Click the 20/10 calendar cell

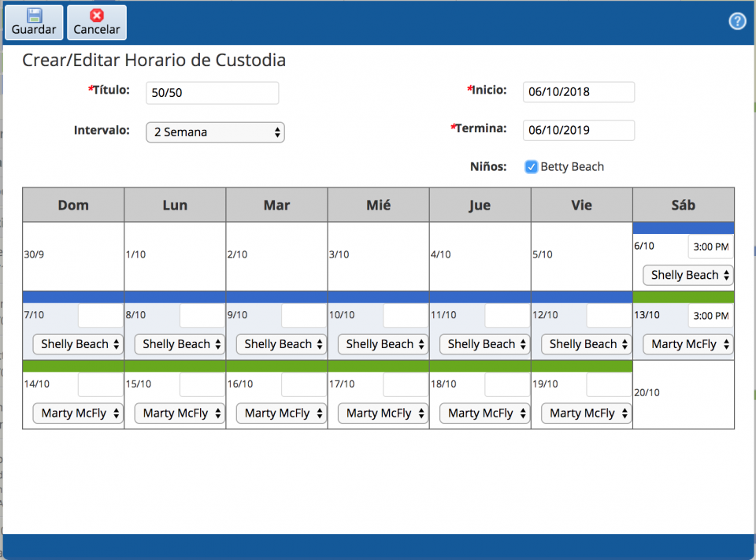[684, 394]
